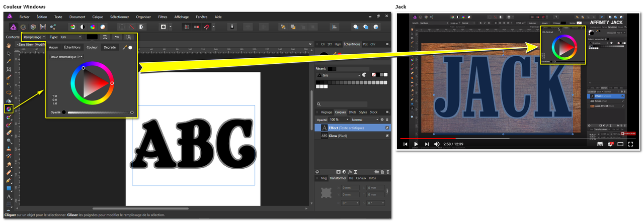Select the Selection Brush tool
644x222 pixels.
(9, 77)
